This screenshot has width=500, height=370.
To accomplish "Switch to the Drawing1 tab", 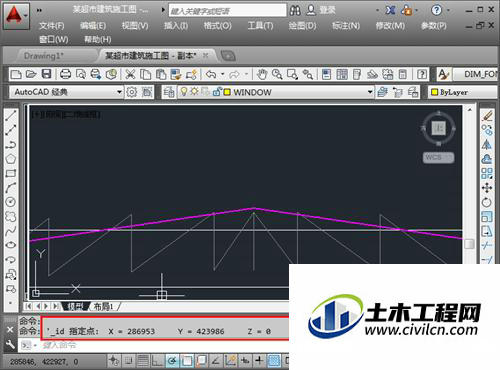I will click(43, 56).
